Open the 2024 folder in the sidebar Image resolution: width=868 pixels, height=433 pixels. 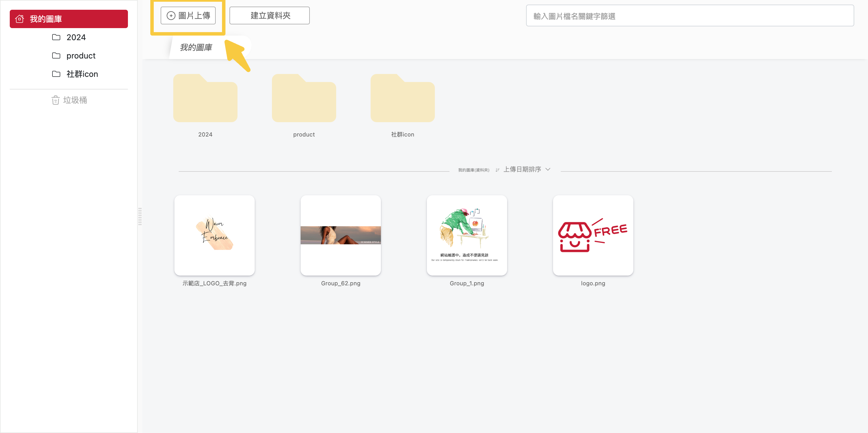pyautogui.click(x=76, y=37)
